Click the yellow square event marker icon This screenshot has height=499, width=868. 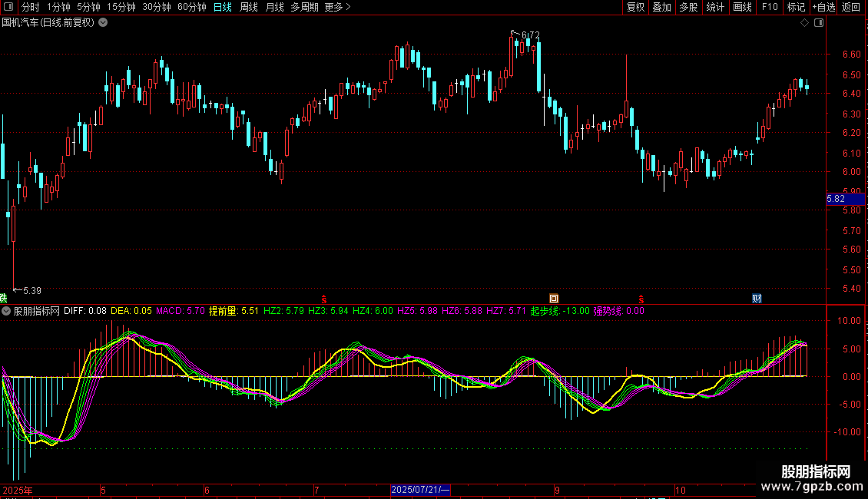553,298
